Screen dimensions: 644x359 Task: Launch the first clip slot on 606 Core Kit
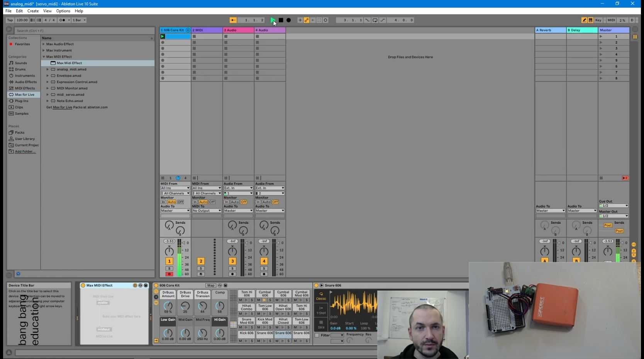click(x=163, y=36)
